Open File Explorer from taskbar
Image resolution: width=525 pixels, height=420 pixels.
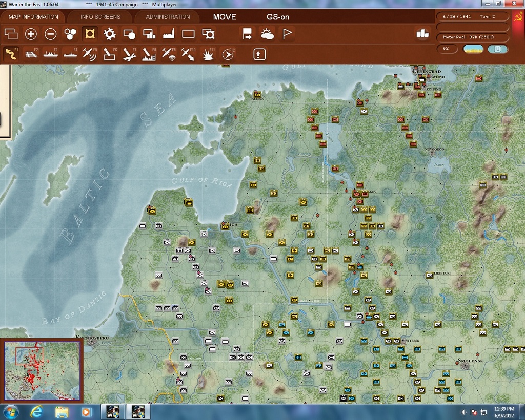point(62,412)
